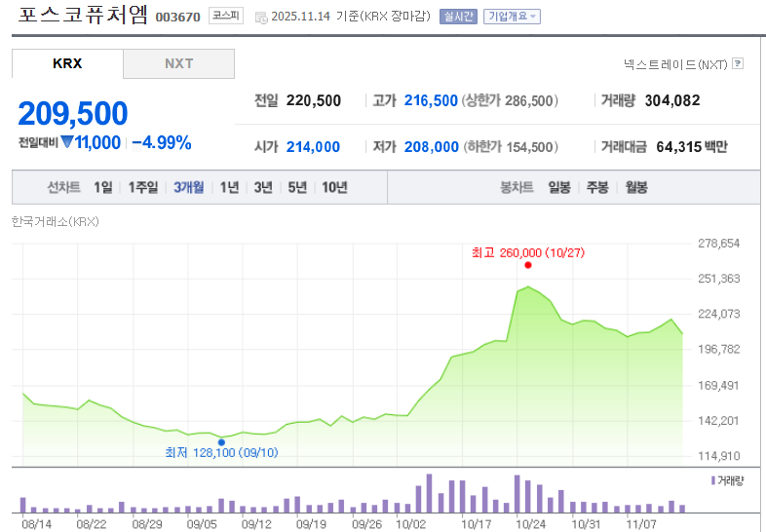Click the blue down-triangle price change icon
This screenshot has width=766, height=532.
[x=67, y=142]
